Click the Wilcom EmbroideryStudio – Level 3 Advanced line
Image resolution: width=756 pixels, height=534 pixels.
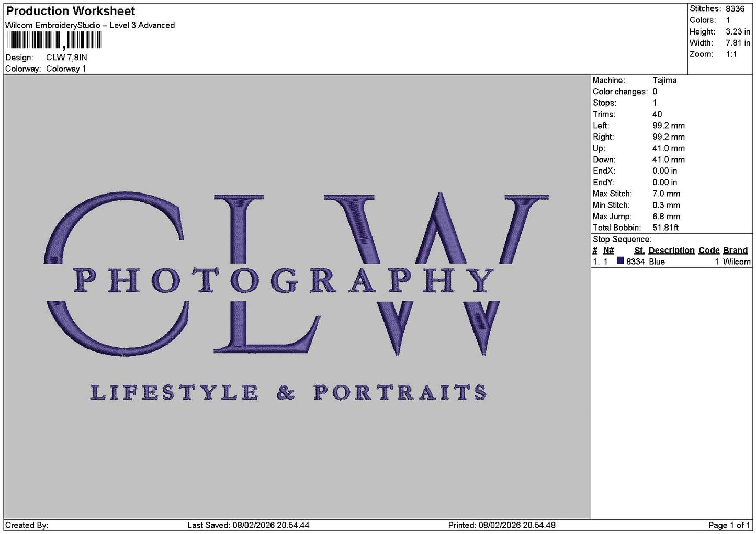pos(90,25)
